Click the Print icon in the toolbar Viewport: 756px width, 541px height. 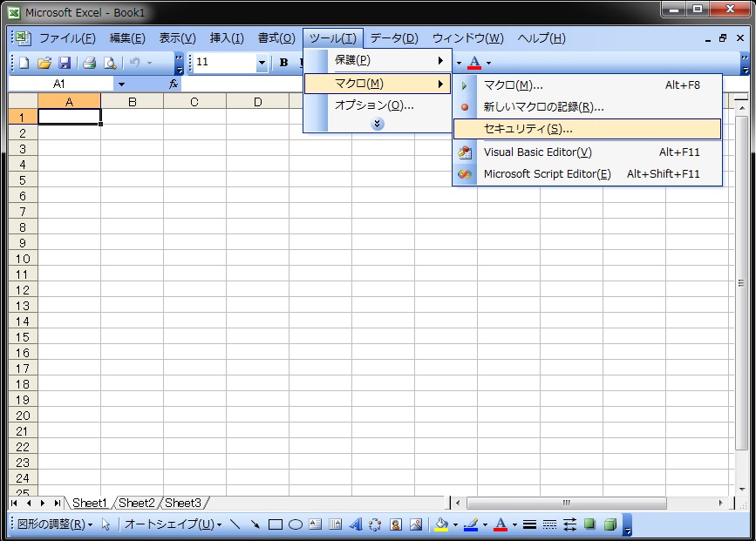pos(89,63)
